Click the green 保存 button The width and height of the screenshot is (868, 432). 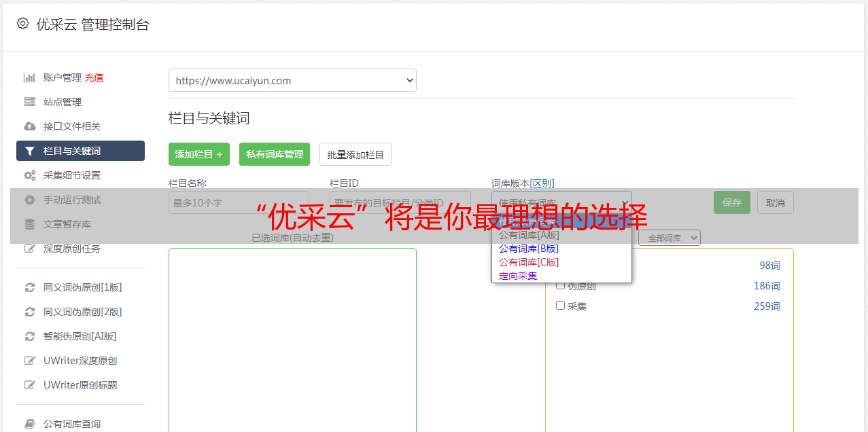[x=732, y=202]
